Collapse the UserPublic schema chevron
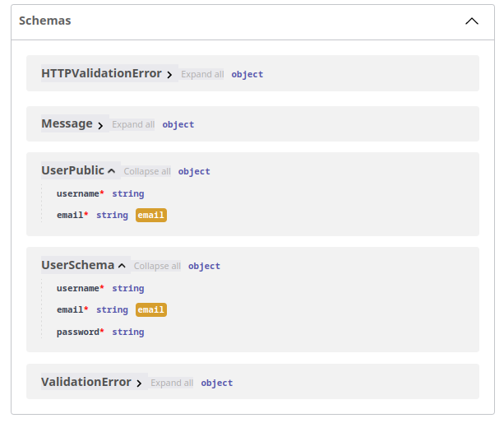This screenshot has height=423, width=504. [x=112, y=171]
